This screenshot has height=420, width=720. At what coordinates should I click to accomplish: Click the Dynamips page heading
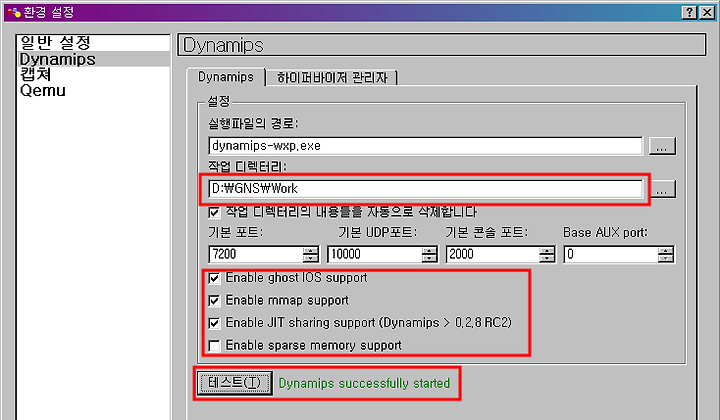pos(224,45)
